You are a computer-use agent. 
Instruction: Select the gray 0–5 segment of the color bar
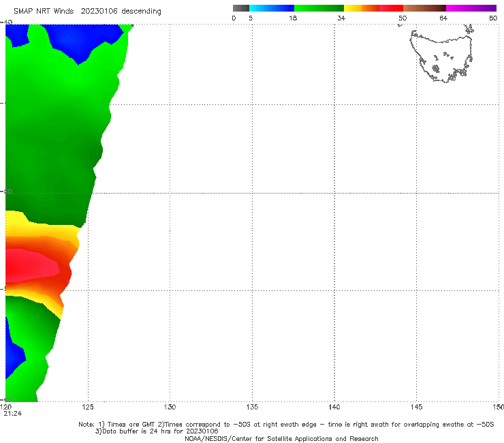[x=240, y=8]
